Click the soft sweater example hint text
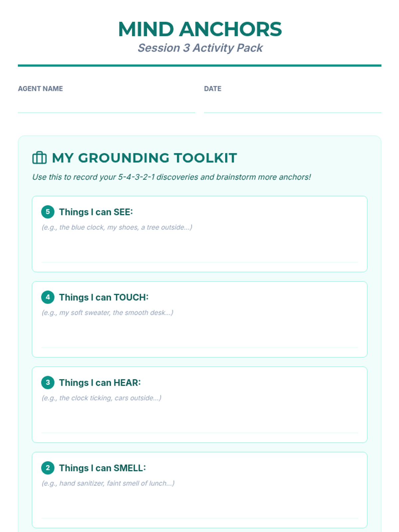399x532 pixels. coord(107,313)
